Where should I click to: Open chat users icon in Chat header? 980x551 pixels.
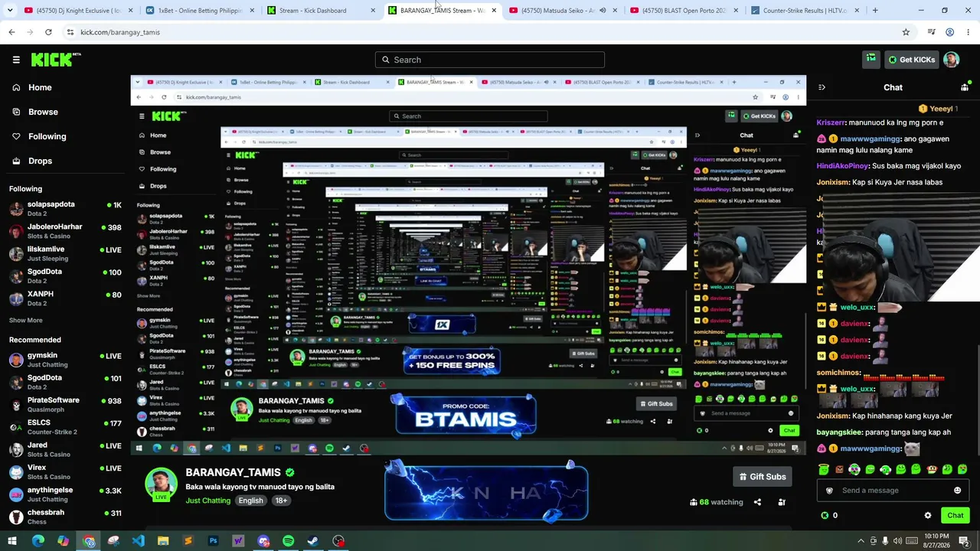[965, 86]
